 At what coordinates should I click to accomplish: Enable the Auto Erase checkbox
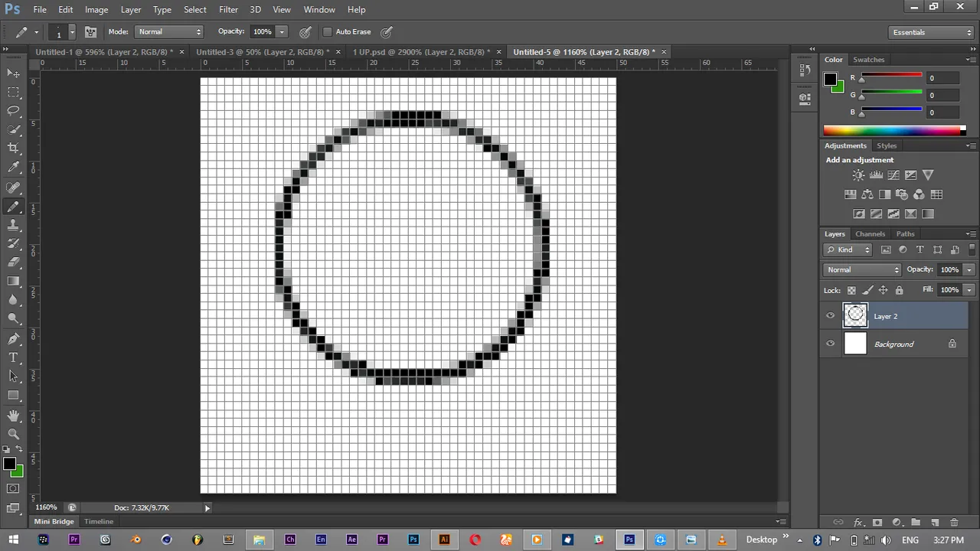coord(328,32)
